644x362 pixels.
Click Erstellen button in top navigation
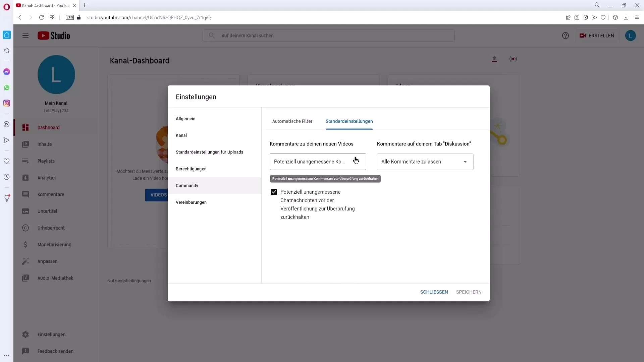(597, 35)
